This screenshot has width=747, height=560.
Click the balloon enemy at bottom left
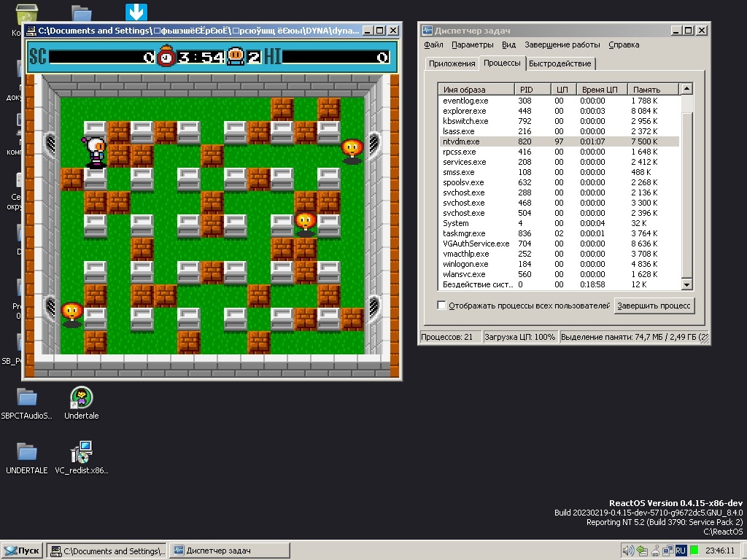point(72,314)
